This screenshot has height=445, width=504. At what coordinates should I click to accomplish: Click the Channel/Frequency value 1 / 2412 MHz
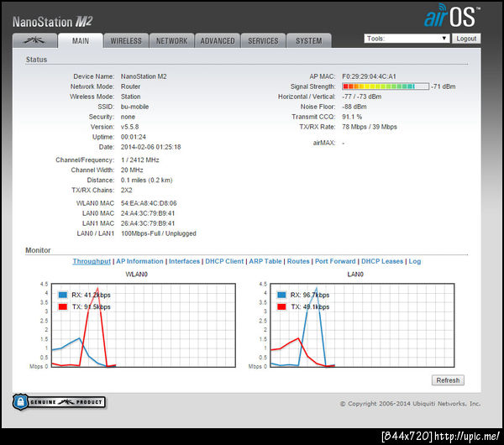click(x=140, y=160)
